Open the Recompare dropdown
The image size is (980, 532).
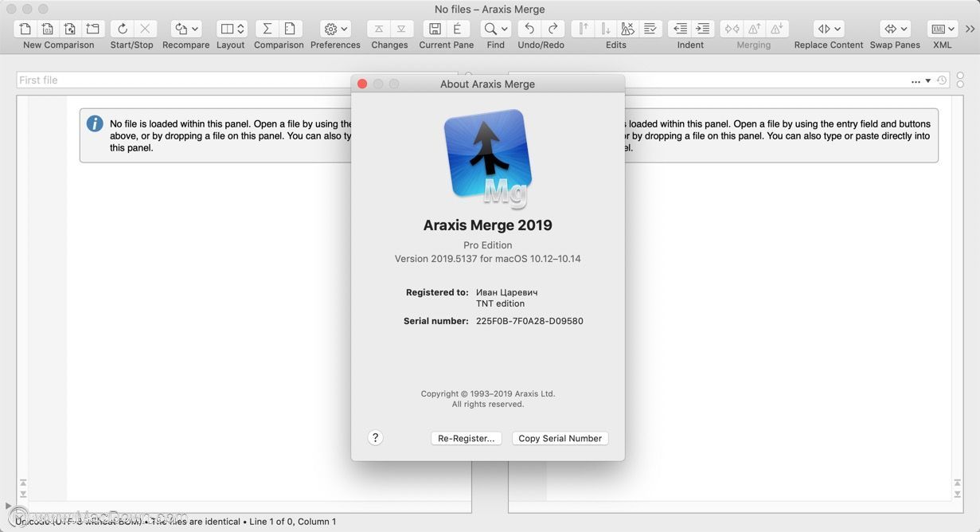click(186, 29)
